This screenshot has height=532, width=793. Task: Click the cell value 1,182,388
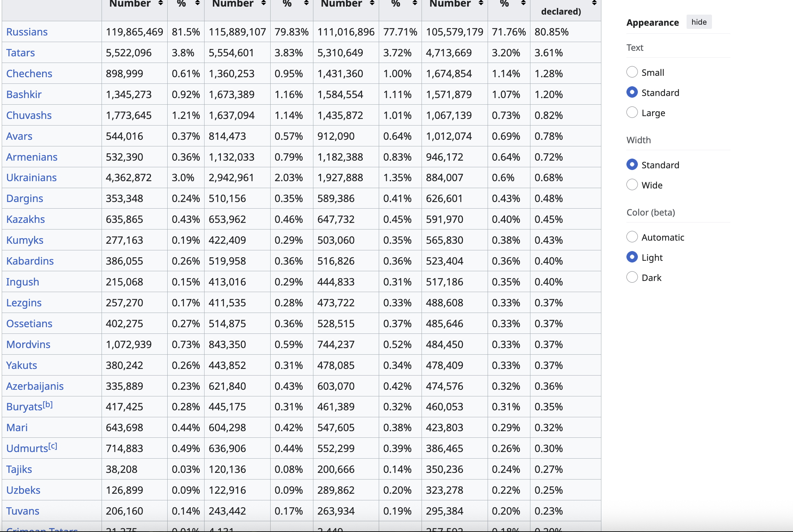(340, 157)
